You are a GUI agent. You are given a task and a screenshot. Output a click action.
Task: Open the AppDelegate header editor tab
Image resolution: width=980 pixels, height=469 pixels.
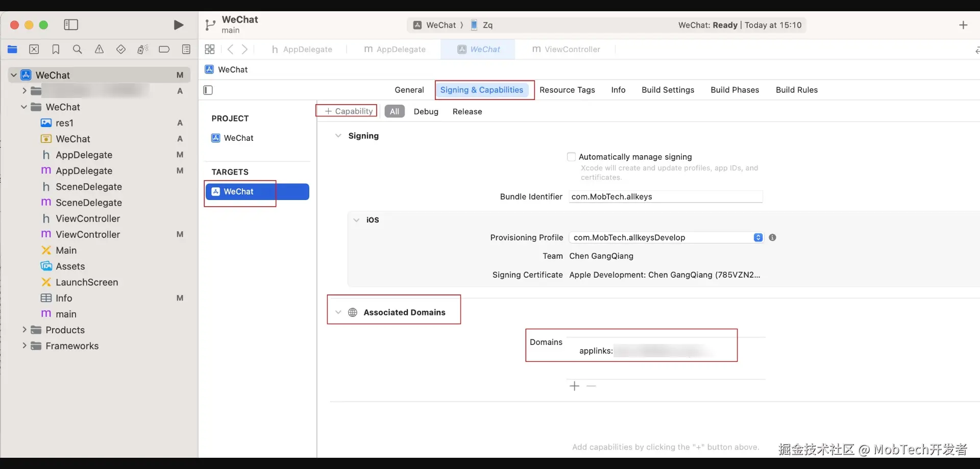click(302, 49)
